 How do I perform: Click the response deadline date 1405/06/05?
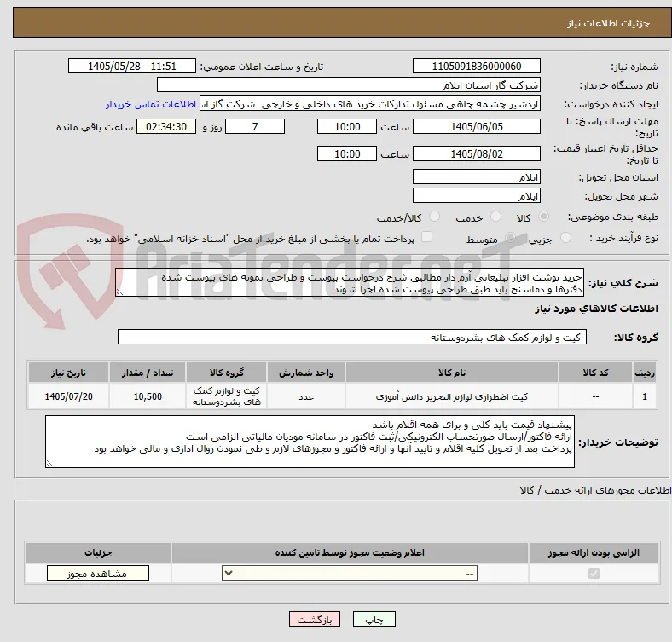[476, 127]
